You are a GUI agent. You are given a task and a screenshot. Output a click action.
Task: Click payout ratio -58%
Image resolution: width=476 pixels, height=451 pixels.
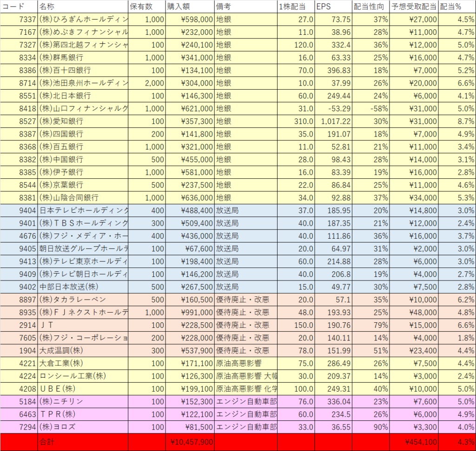pyautogui.click(x=379, y=109)
